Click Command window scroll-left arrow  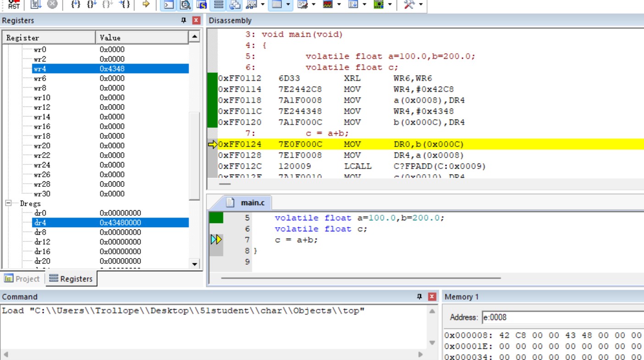click(6, 355)
